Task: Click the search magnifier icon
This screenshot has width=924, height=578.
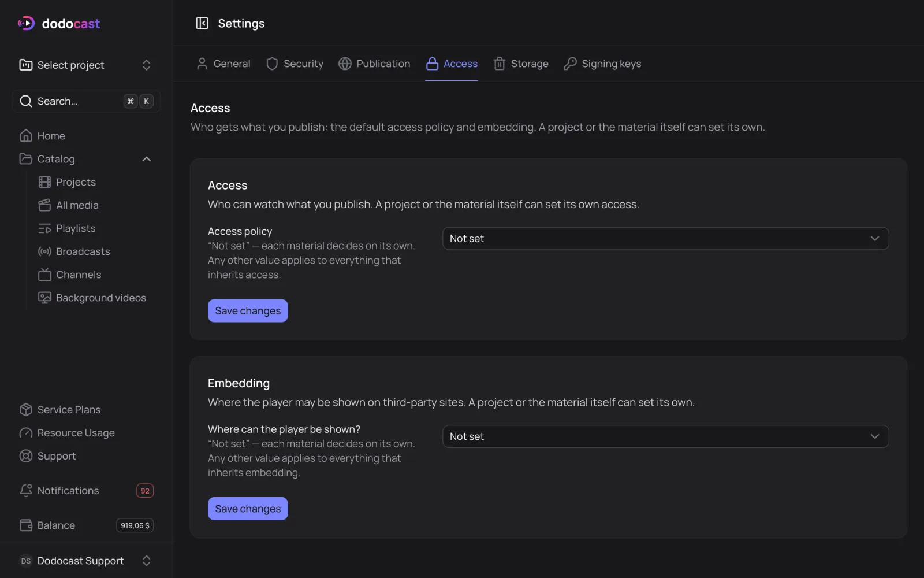Action: (25, 101)
